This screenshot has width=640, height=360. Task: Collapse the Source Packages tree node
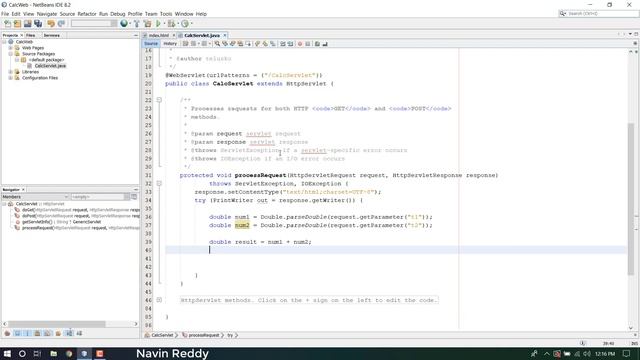[11, 54]
